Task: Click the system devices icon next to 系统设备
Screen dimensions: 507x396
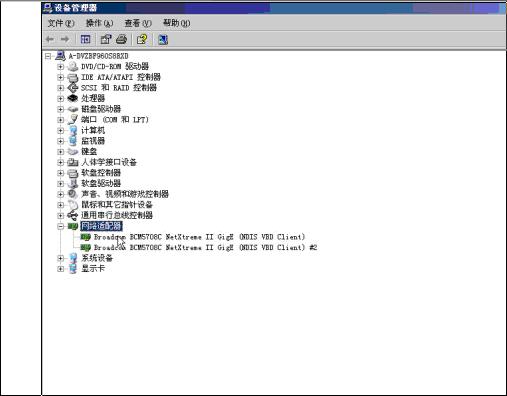Action: 73,258
